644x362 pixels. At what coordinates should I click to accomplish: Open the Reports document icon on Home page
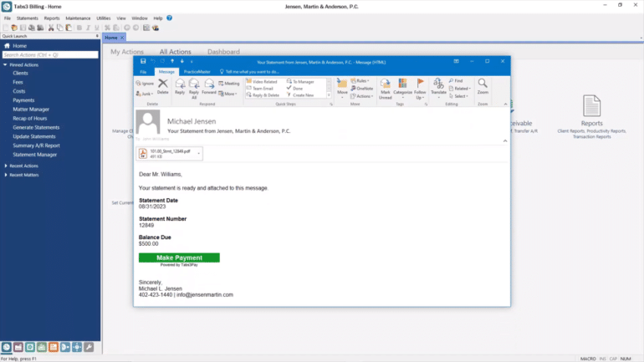tap(592, 105)
